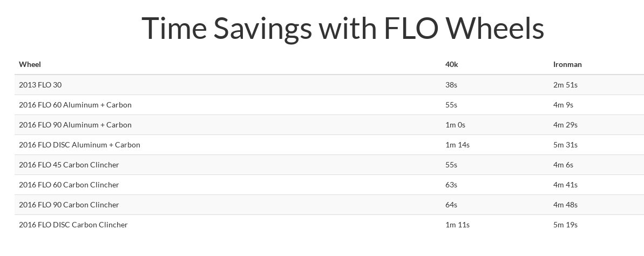Select the 5m 31s Ironman value

pyautogui.click(x=565, y=145)
